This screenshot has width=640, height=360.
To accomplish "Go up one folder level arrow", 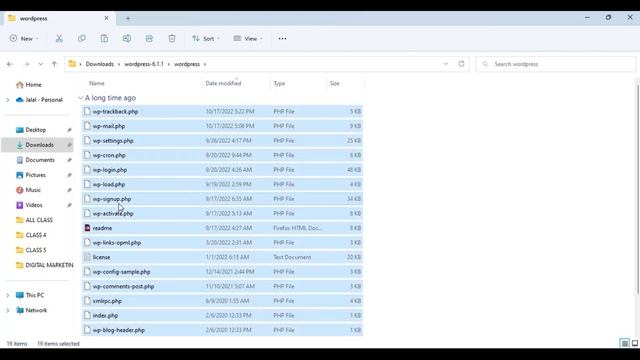I will (x=54, y=64).
